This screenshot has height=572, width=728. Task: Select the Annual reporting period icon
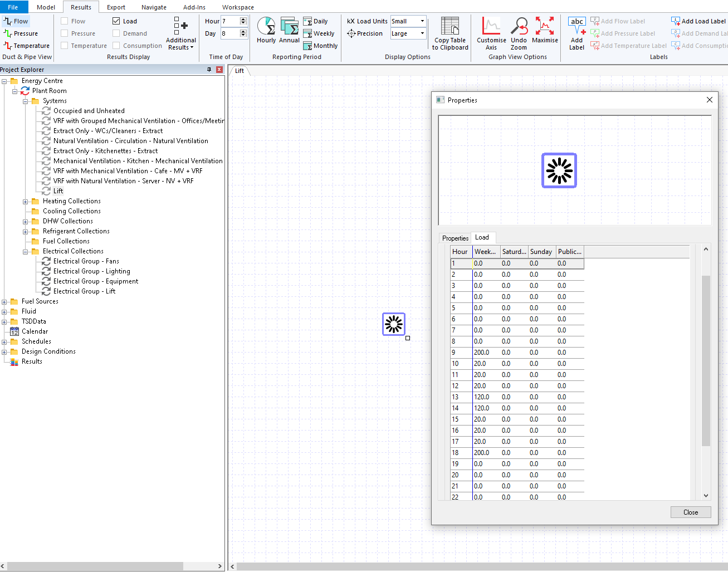(289, 30)
